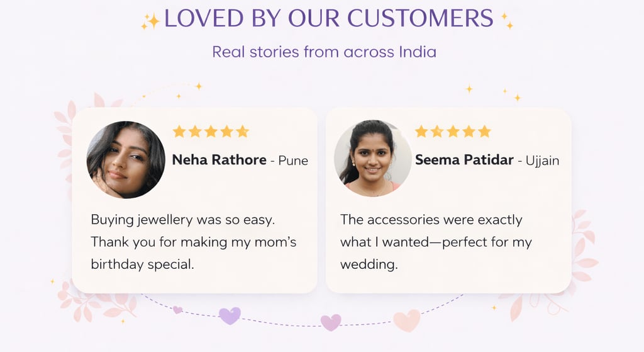Click first star in Seema Patidar's rating

pos(421,132)
